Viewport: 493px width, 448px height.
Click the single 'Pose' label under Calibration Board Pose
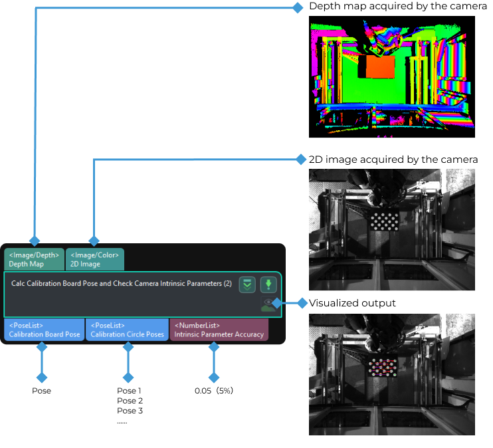click(41, 391)
